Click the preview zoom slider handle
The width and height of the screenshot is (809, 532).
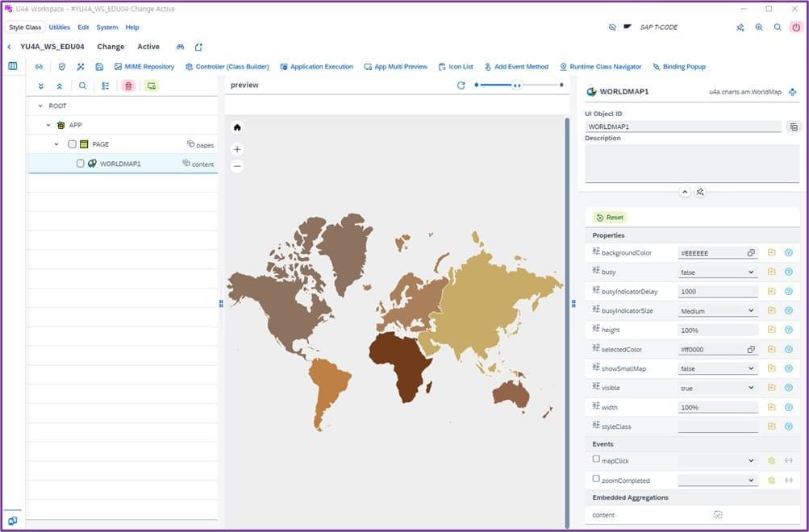pos(516,85)
